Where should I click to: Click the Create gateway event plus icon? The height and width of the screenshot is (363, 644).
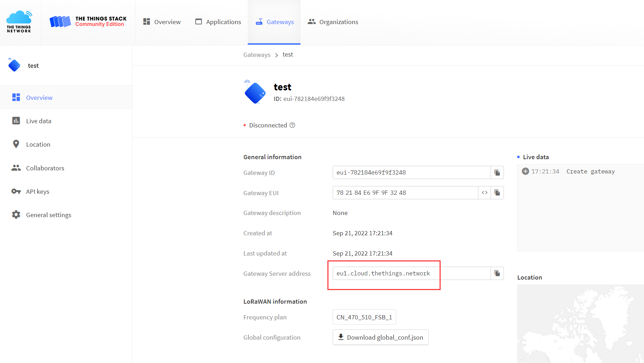click(x=525, y=171)
